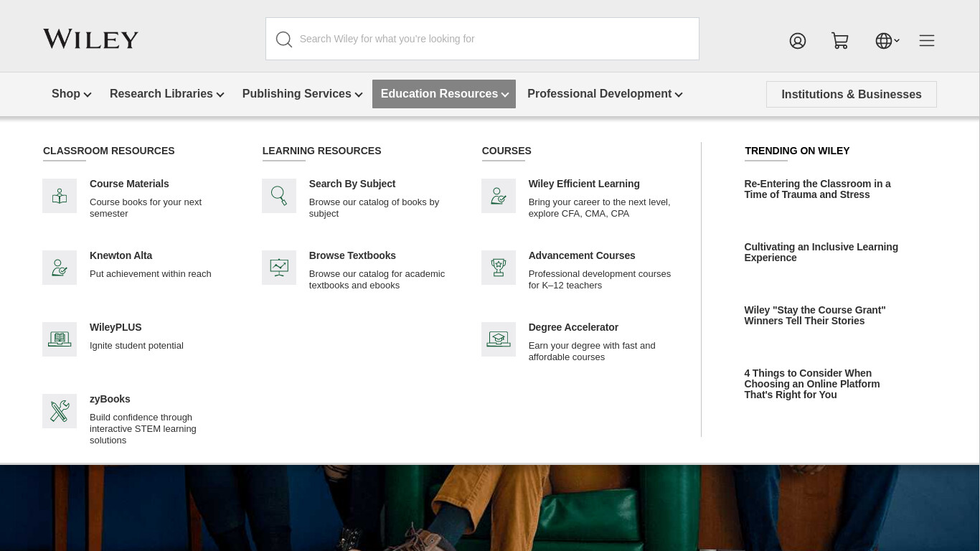Click the Wiley Efficient Learning icon
Screen dimensions: 980x551
[x=499, y=196]
